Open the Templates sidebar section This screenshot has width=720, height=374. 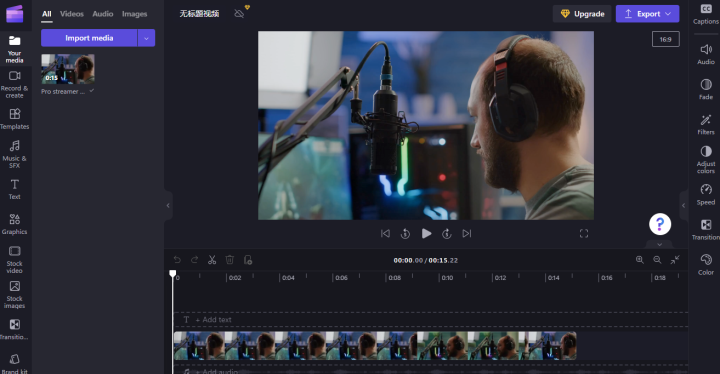(14, 119)
